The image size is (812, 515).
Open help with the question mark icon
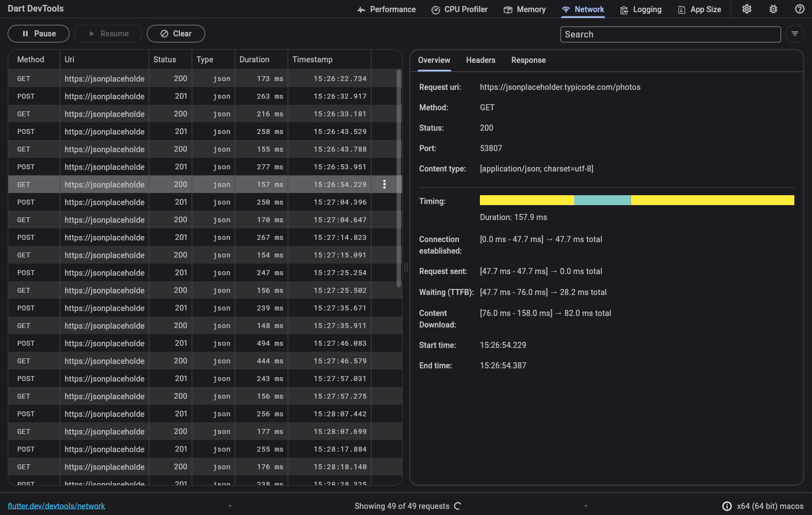pos(799,9)
